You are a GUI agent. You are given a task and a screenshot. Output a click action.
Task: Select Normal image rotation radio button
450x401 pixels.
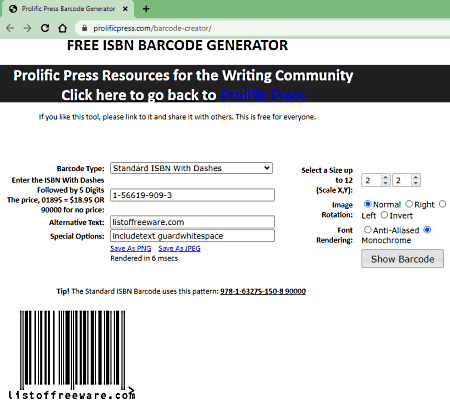pos(367,204)
